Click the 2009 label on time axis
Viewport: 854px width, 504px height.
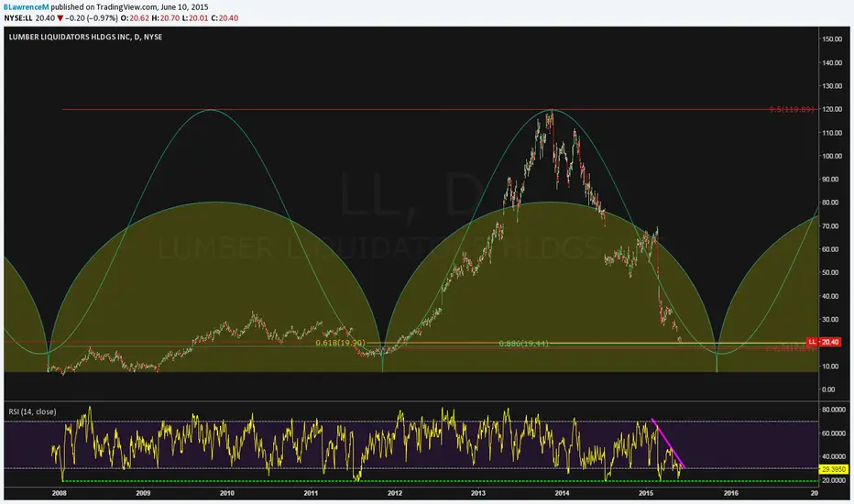point(143,493)
